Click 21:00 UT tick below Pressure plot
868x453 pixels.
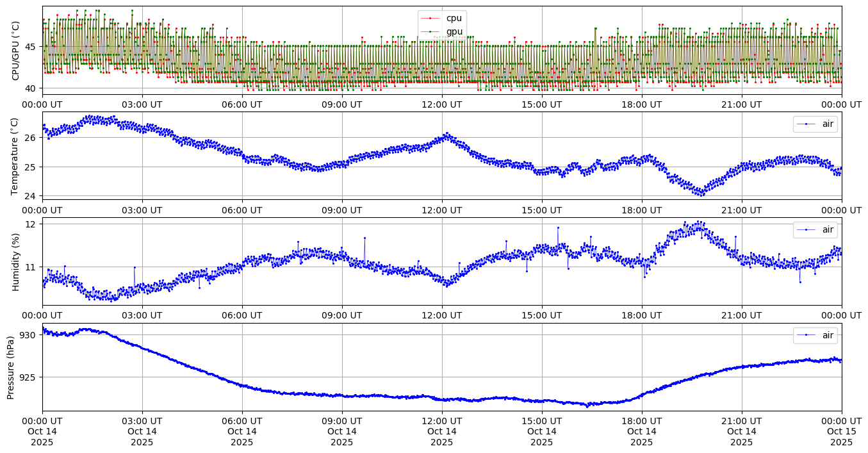pos(742,421)
